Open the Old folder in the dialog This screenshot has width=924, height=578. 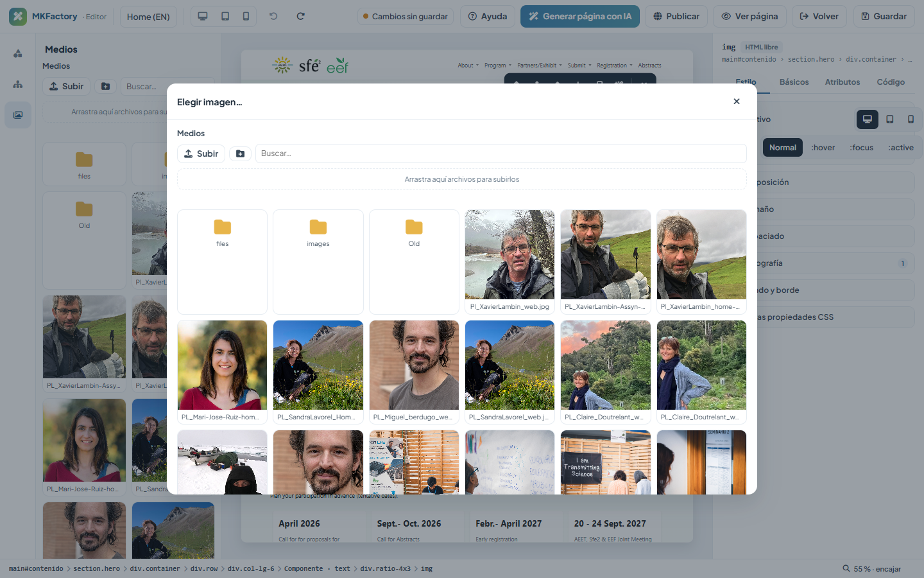(x=414, y=262)
